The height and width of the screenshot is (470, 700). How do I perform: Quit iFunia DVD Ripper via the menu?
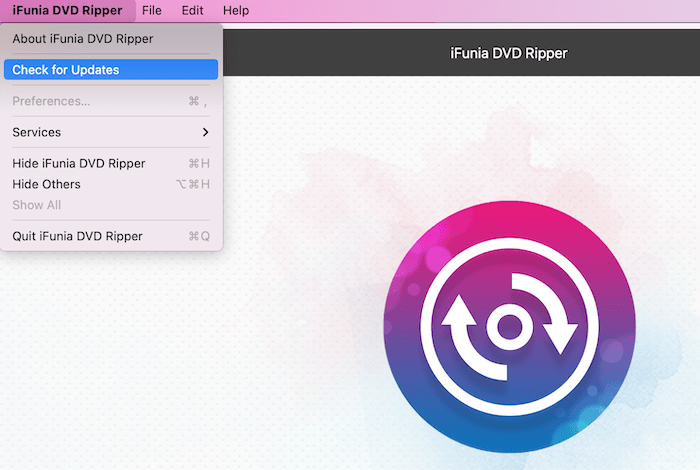(77, 236)
